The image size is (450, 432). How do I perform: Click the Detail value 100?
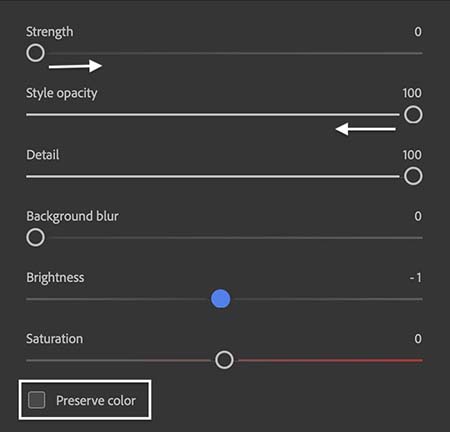412,155
